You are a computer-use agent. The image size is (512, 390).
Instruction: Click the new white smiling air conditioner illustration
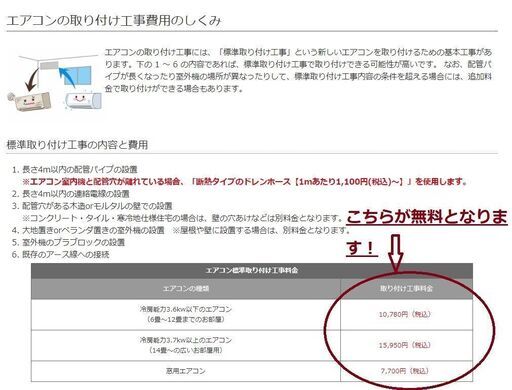click(x=83, y=100)
